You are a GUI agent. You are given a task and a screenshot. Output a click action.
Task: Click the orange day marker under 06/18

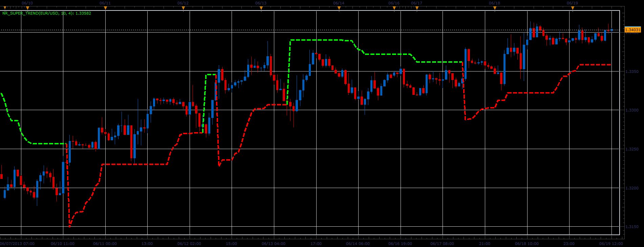point(495,8)
